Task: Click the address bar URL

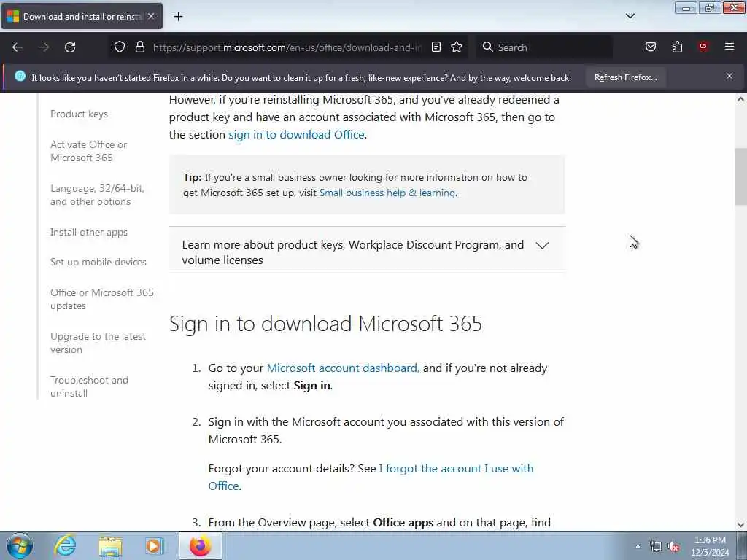Action: pos(287,47)
